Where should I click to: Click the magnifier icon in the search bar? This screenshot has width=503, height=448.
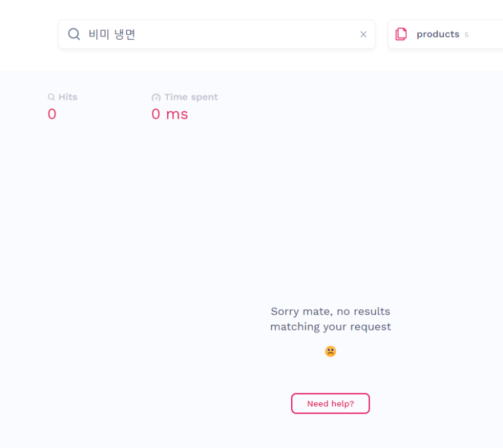coord(74,35)
